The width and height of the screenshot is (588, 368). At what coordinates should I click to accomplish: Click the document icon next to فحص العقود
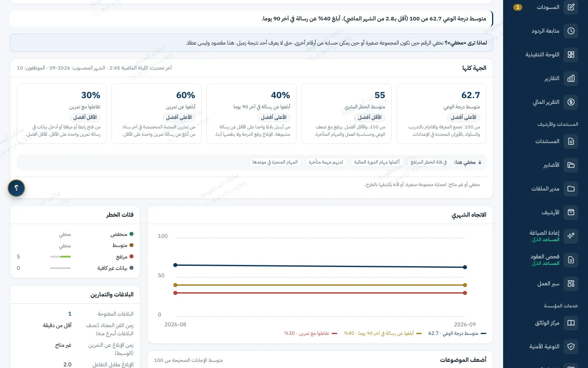pyautogui.click(x=571, y=260)
